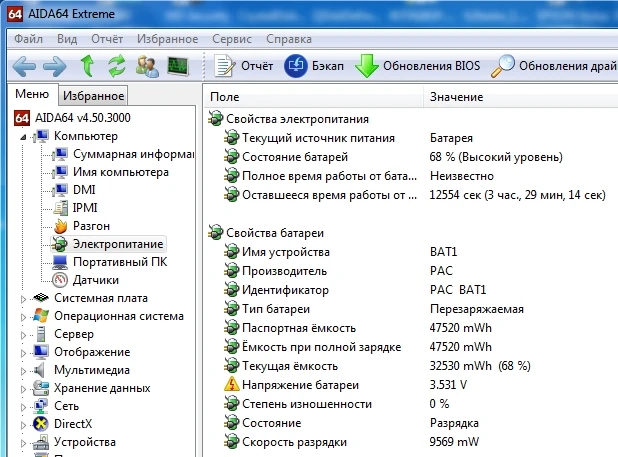
Task: Refresh the page with the green arrows icon
Action: (x=117, y=66)
